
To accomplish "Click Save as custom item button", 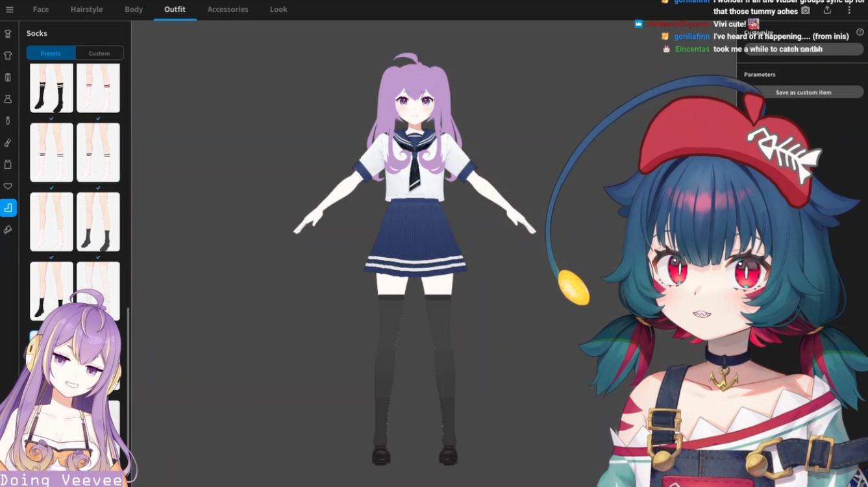I will point(803,92).
